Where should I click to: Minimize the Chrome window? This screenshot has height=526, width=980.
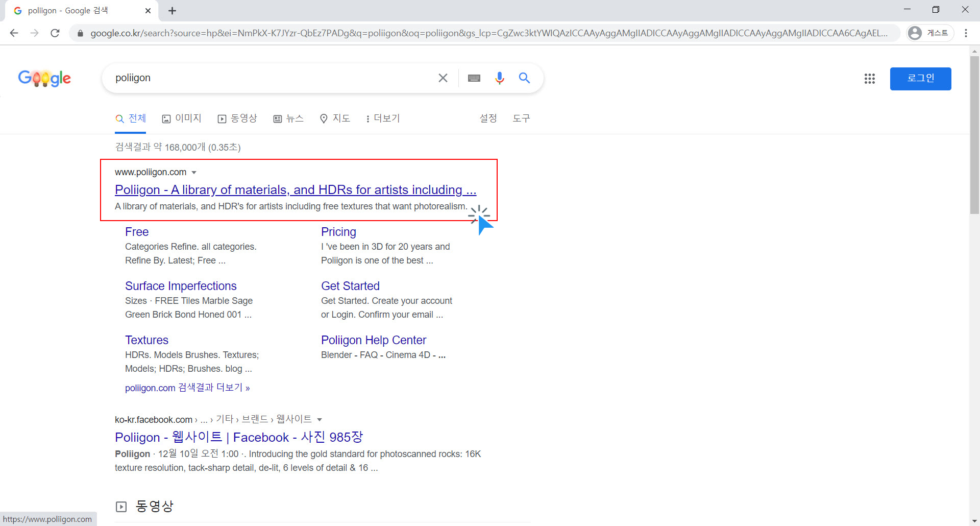[907, 10]
